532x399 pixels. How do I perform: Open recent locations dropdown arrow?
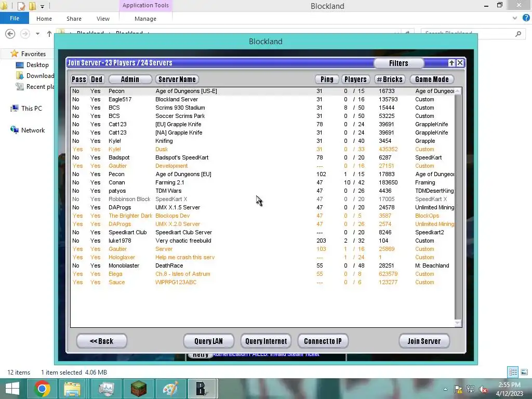37,34
